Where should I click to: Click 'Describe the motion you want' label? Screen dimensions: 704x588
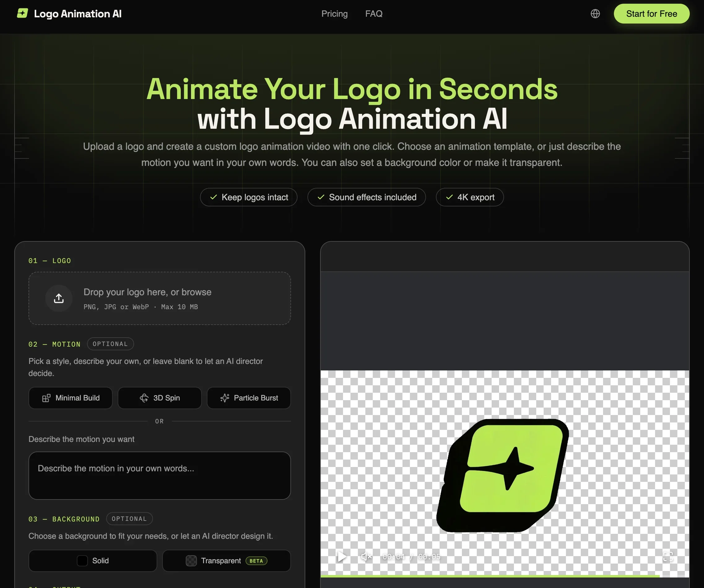click(x=81, y=439)
